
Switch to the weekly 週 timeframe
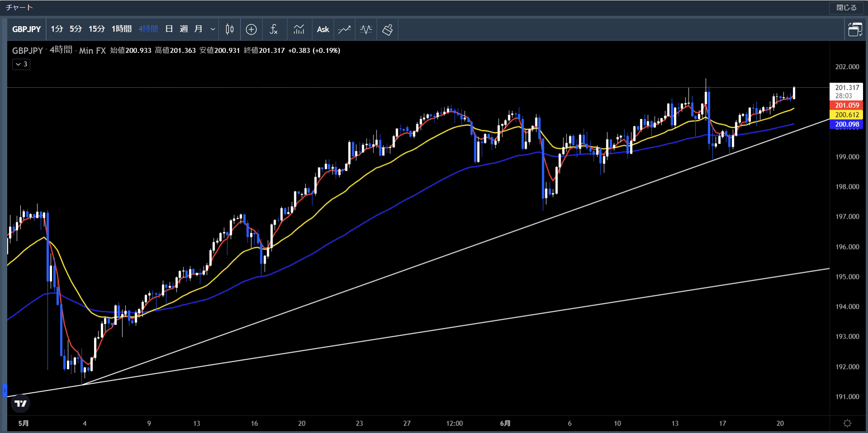pyautogui.click(x=184, y=29)
